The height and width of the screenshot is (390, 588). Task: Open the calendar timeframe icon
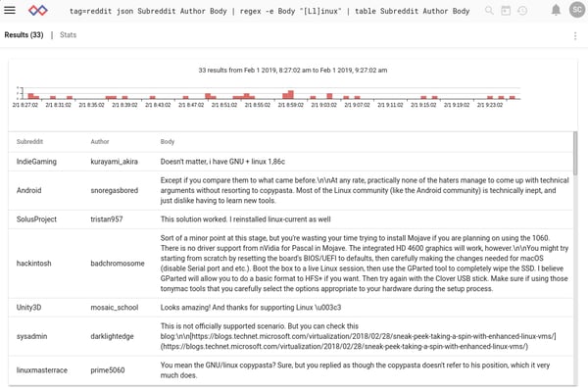pyautogui.click(x=506, y=11)
